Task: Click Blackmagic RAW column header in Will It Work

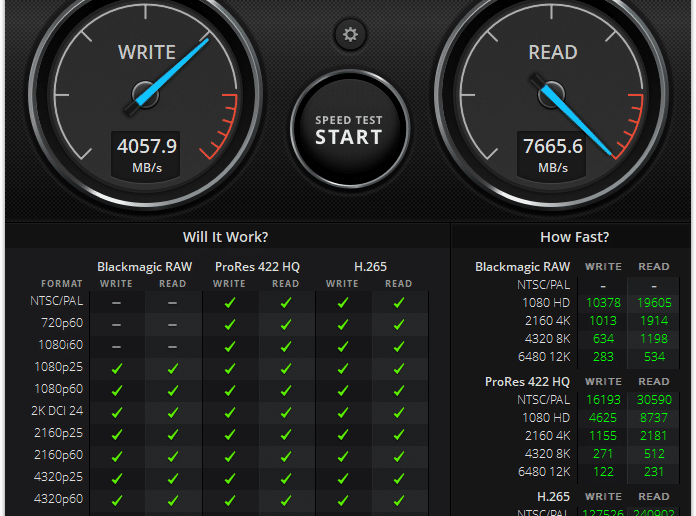Action: [x=145, y=267]
